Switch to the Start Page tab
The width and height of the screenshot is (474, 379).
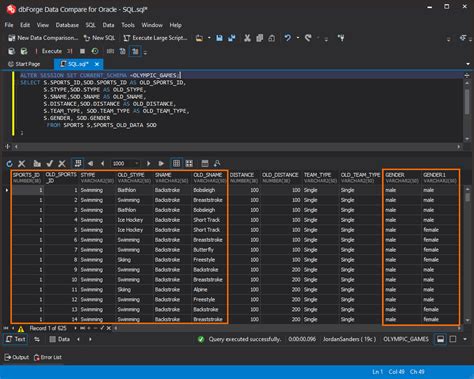click(x=24, y=64)
